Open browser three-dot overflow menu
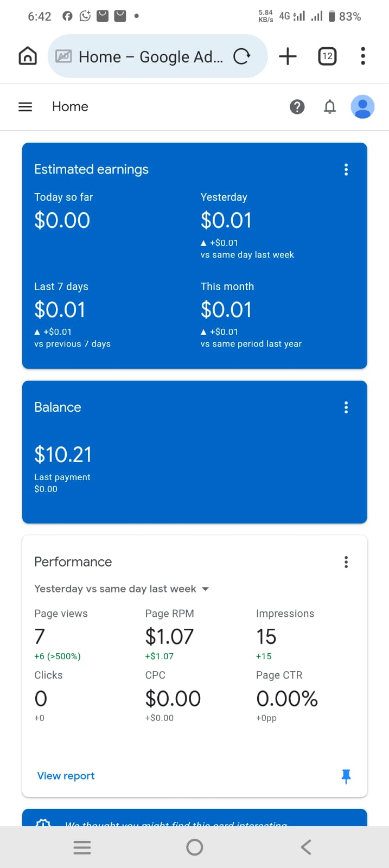 tap(362, 56)
